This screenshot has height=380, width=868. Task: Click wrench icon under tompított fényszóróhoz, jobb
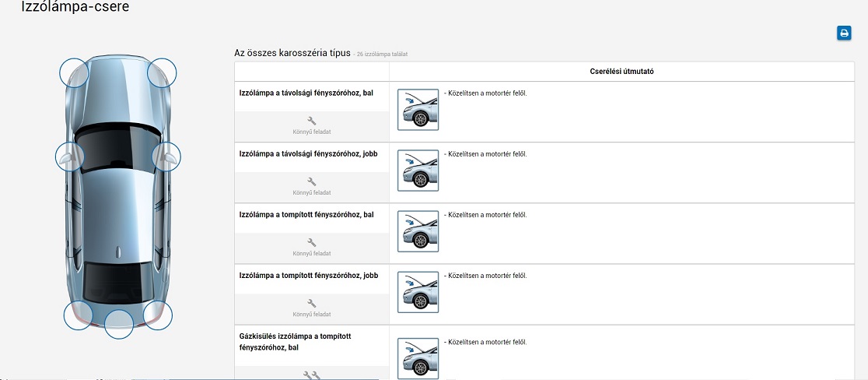pyautogui.click(x=312, y=303)
